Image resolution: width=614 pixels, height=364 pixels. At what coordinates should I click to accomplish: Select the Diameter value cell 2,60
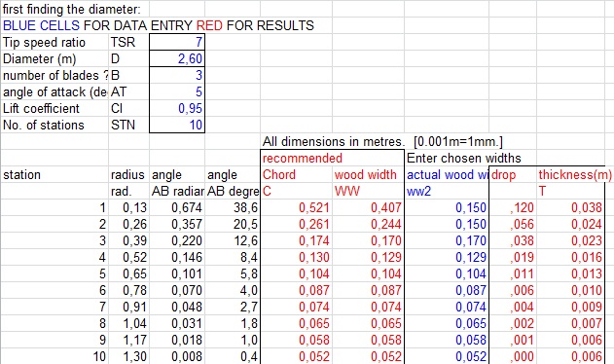177,58
